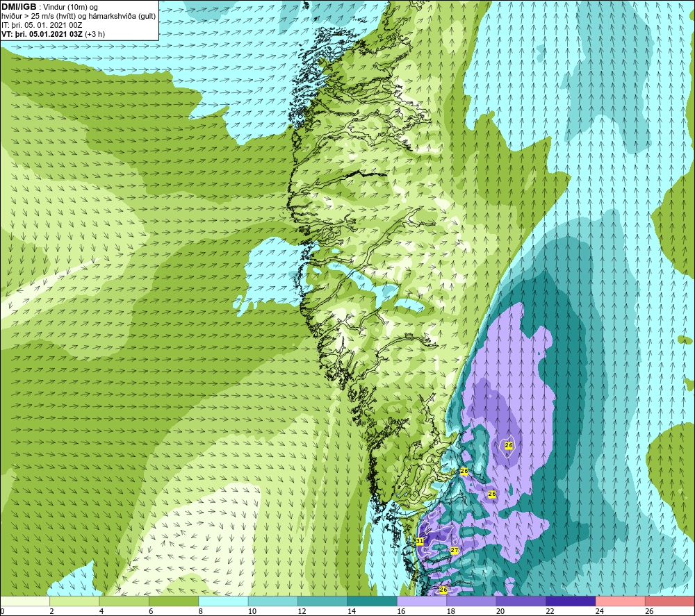Screen dimensions: 695x616
Task: Click the "22" tick label on the color scale
Action: click(x=550, y=611)
